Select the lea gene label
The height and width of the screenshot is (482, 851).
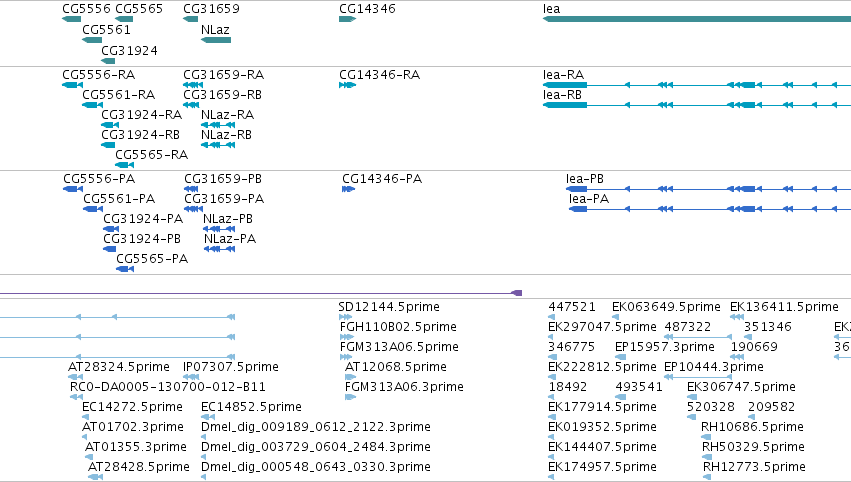[x=551, y=9]
